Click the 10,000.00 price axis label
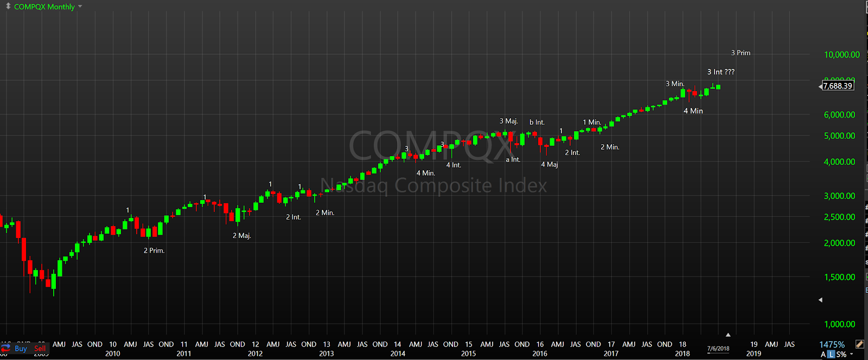The width and height of the screenshot is (868, 360). (842, 55)
